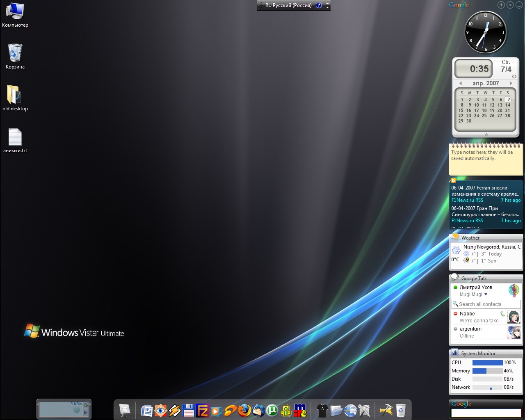Click the Search all contacts field

[x=486, y=304]
